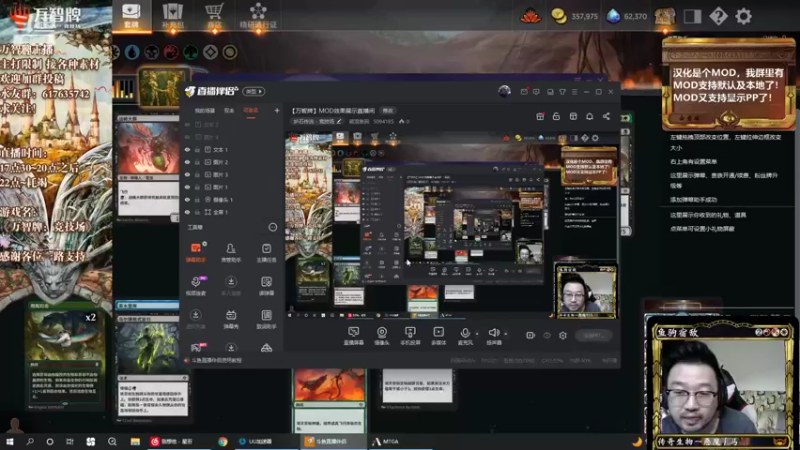The width and height of the screenshot is (800, 450).
Task: Add 多媒体 media source
Action: point(438,336)
